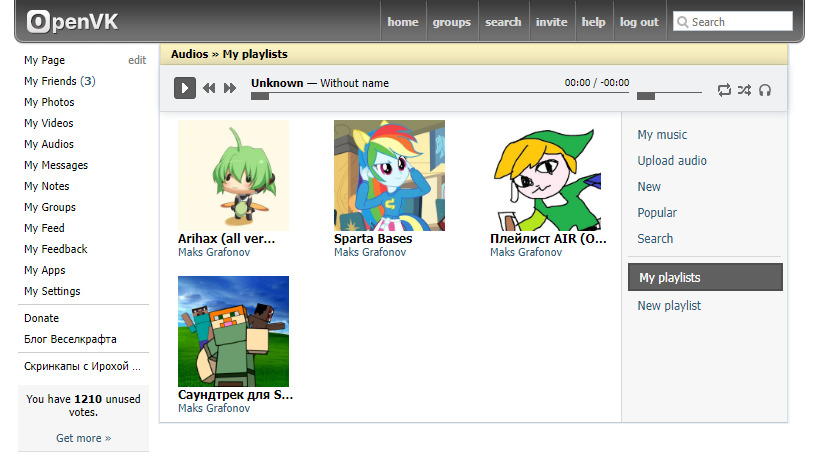
Task: Click the Audios breadcrumb link
Action: (x=190, y=54)
